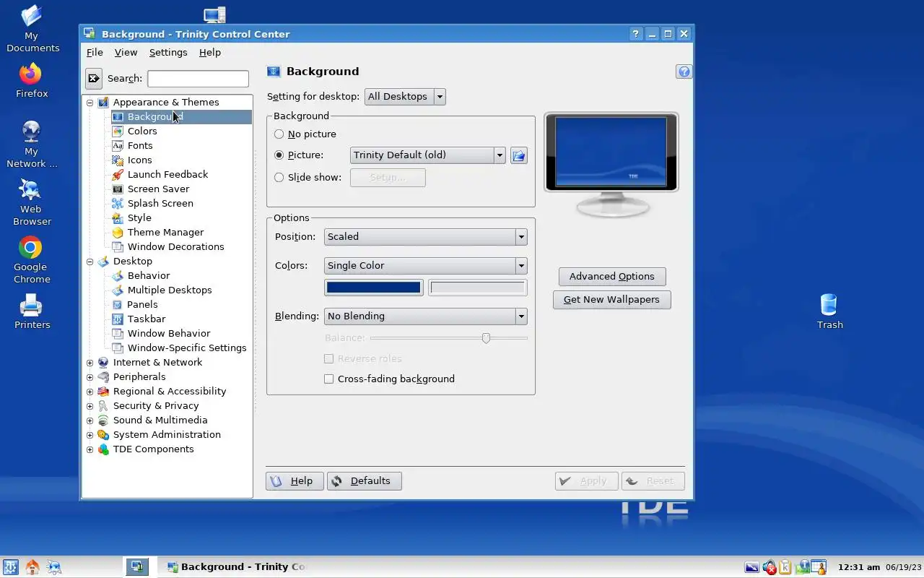Open the Trinity Default (old) picture dropdown
The height and width of the screenshot is (578, 924).
click(x=427, y=155)
